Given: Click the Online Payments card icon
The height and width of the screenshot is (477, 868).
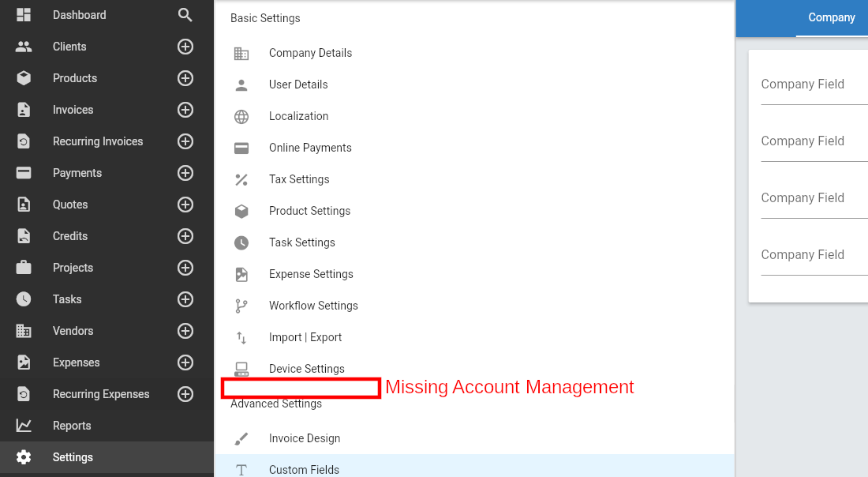Looking at the screenshot, I should [x=241, y=148].
